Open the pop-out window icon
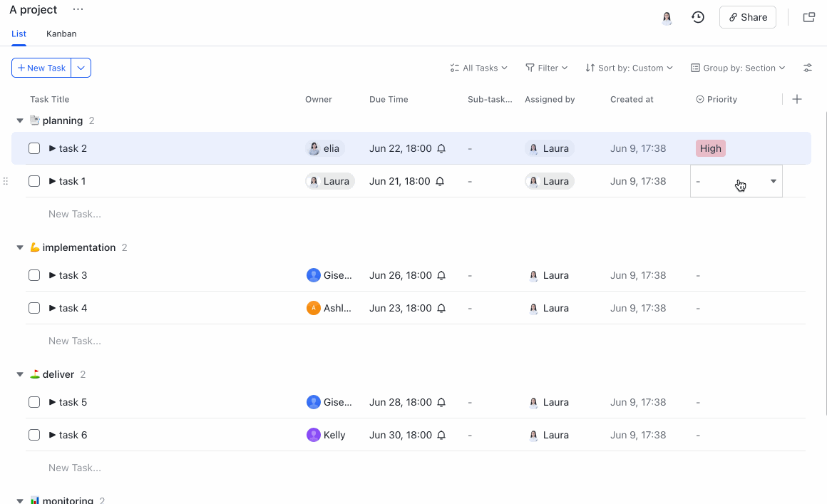The width and height of the screenshot is (827, 504). tap(809, 17)
